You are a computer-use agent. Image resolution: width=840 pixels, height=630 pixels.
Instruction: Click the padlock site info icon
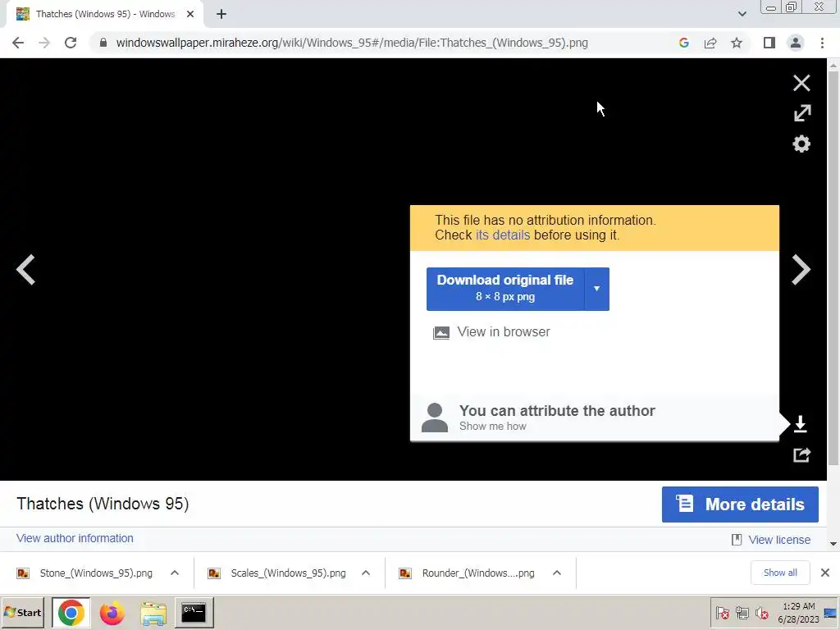[x=103, y=43]
